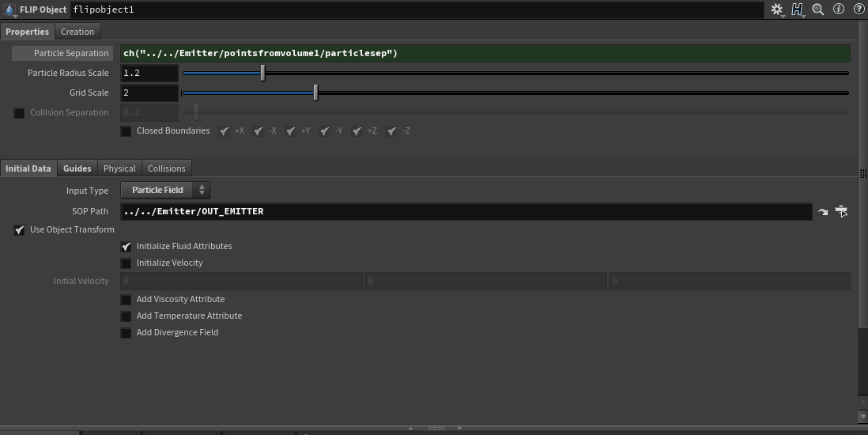Viewport: 868px width, 435px height.
Task: Toggle the -X boundary checkbox
Action: (258, 131)
